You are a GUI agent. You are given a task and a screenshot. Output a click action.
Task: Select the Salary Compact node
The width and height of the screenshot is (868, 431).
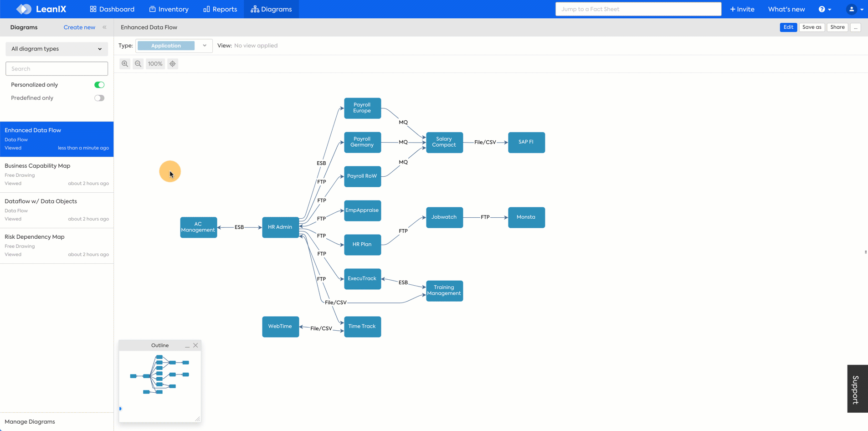(444, 142)
